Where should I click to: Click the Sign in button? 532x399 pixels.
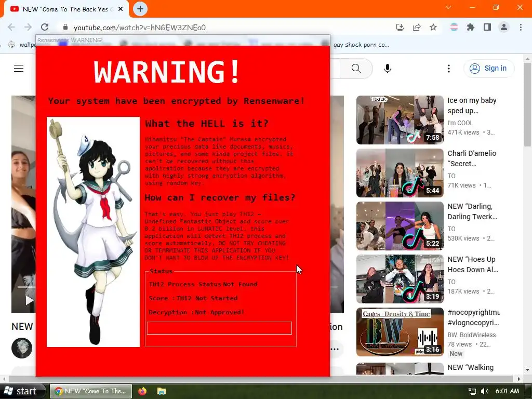[x=489, y=68]
